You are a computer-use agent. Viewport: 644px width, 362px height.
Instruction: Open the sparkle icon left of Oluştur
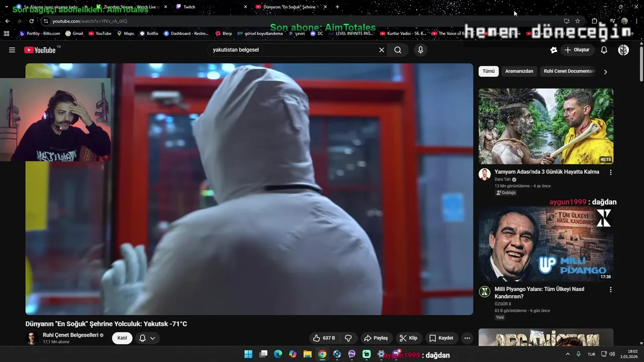click(x=553, y=50)
